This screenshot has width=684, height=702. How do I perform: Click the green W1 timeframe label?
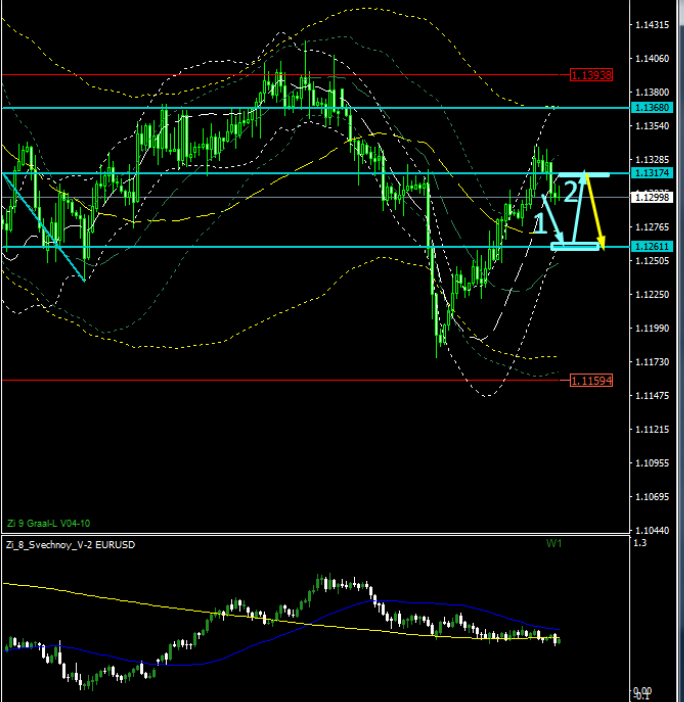554,543
